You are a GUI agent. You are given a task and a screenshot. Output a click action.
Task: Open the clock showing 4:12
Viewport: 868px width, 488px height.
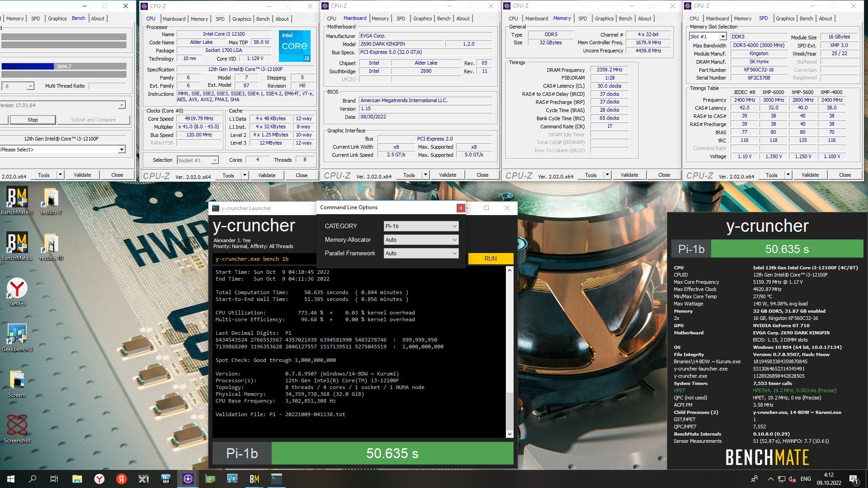829,479
